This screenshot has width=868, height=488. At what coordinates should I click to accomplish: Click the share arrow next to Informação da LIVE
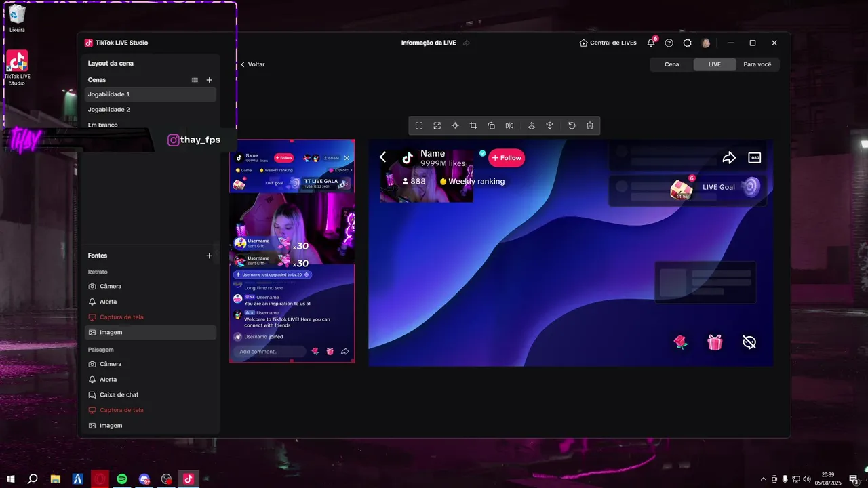pos(467,43)
